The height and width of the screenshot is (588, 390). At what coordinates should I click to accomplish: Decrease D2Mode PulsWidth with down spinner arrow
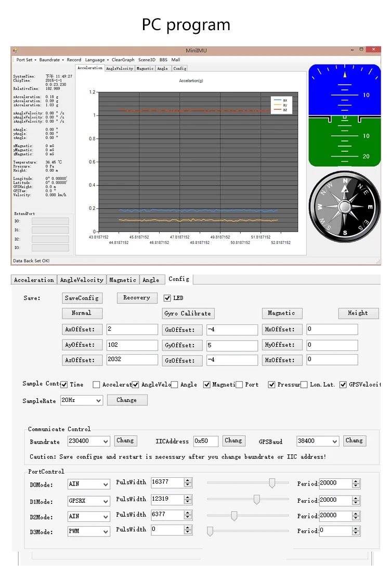coord(188,518)
